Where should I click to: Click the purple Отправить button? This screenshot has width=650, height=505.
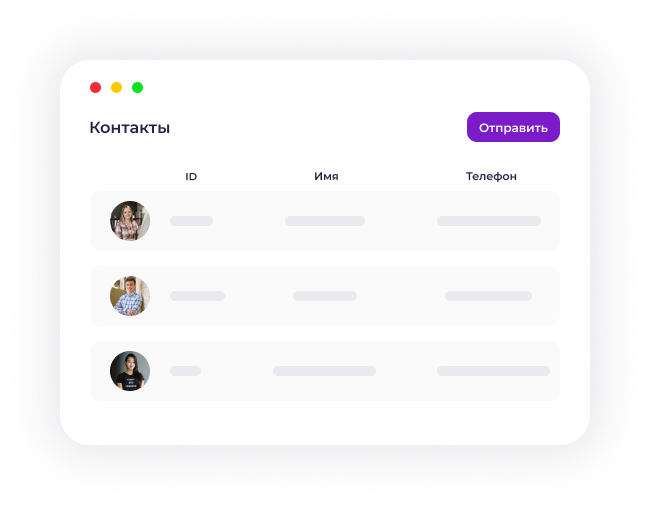tap(513, 127)
